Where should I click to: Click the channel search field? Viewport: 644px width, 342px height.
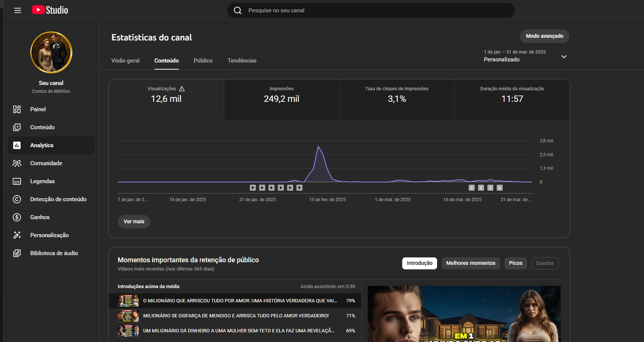(370, 10)
